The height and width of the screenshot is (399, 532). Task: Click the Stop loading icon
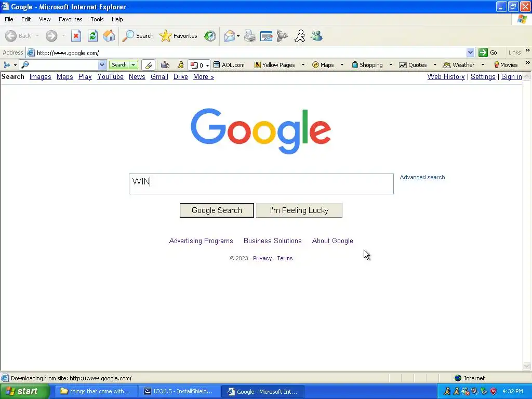tap(76, 36)
